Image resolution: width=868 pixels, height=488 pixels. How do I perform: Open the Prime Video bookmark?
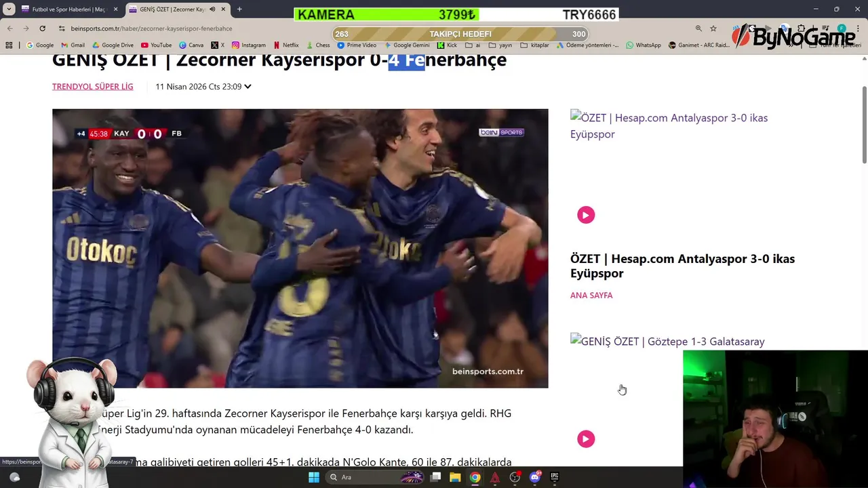pos(357,45)
